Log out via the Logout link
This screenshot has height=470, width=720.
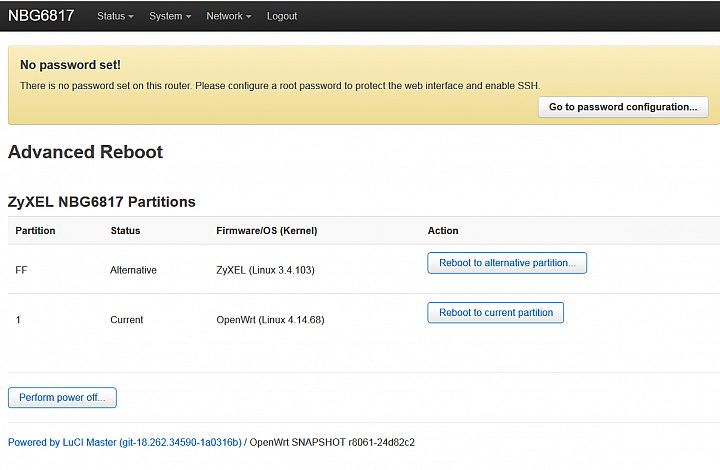click(x=282, y=16)
